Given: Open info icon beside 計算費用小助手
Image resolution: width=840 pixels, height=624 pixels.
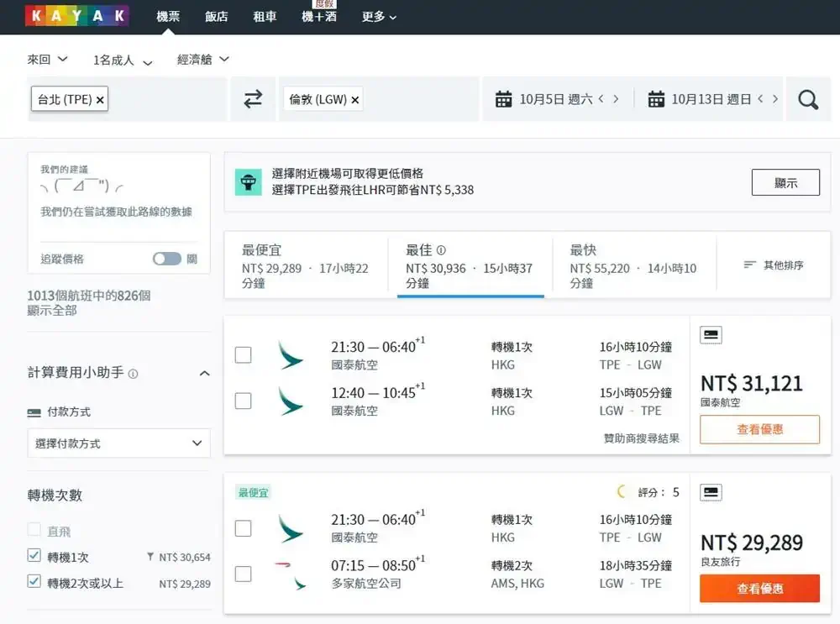Looking at the screenshot, I should click(x=134, y=374).
